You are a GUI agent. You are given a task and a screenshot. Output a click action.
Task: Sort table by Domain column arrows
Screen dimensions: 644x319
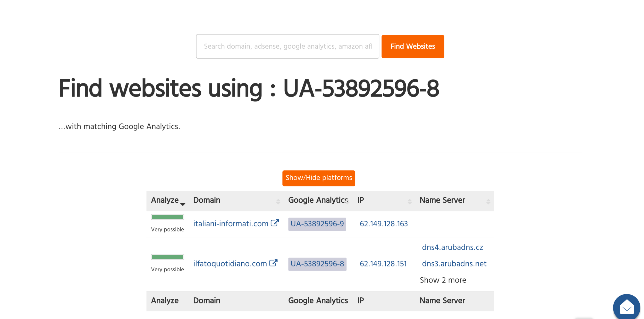(278, 202)
